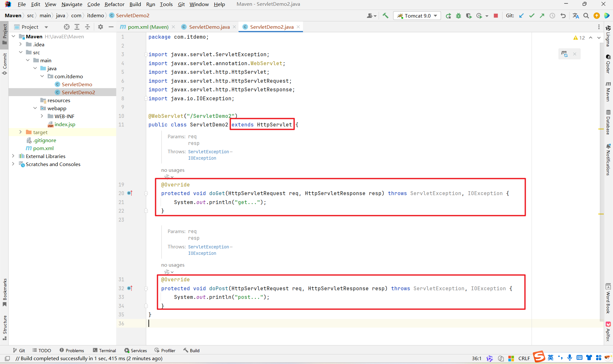The image size is (613, 364).
Task: Switch to ServletDemo.java tab
Action: click(209, 27)
